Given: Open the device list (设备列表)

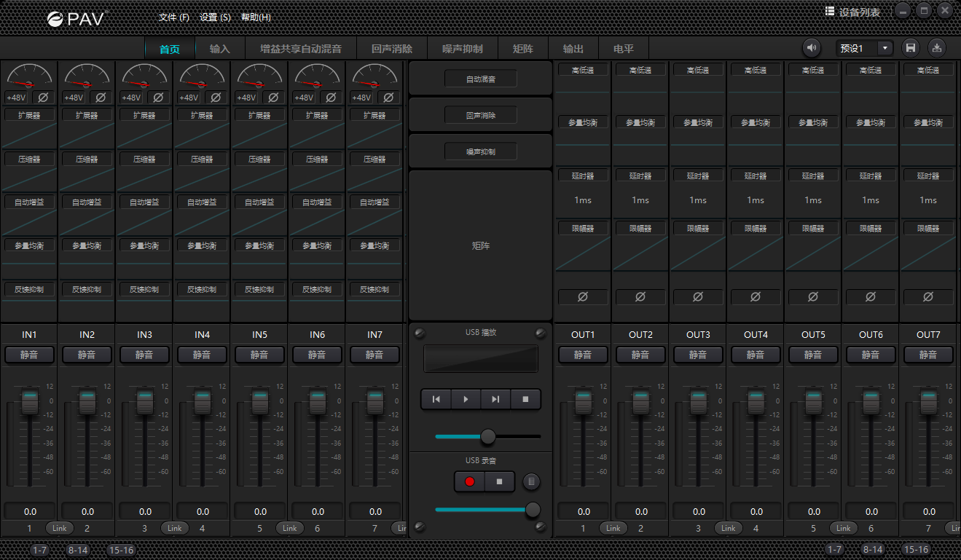Looking at the screenshot, I should pos(852,12).
